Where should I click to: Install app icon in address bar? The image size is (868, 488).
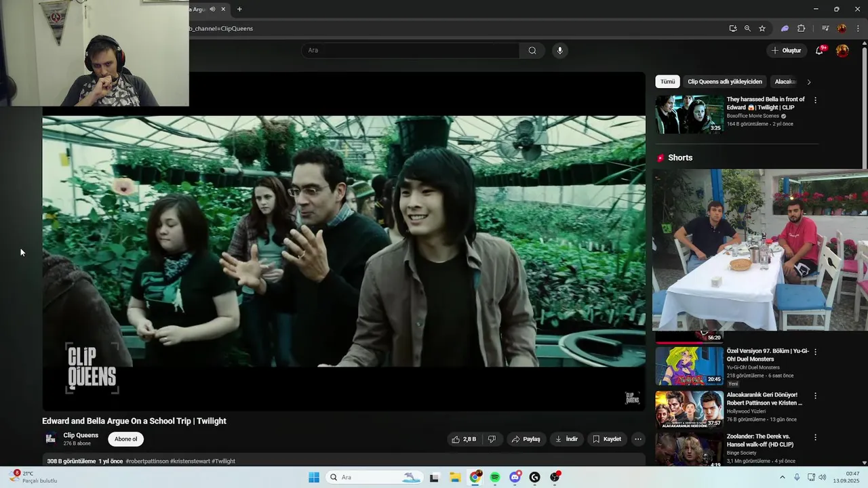[x=733, y=28]
